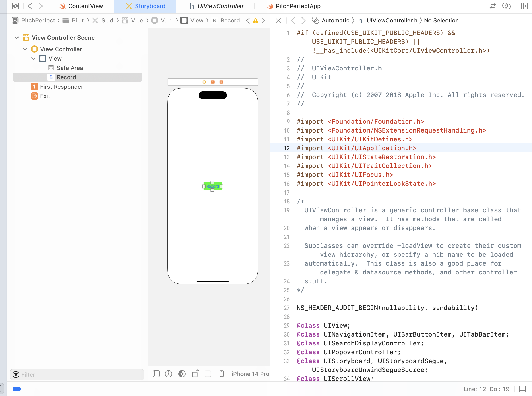Open the UIViewController tab
The width and height of the screenshot is (532, 396).
click(216, 6)
